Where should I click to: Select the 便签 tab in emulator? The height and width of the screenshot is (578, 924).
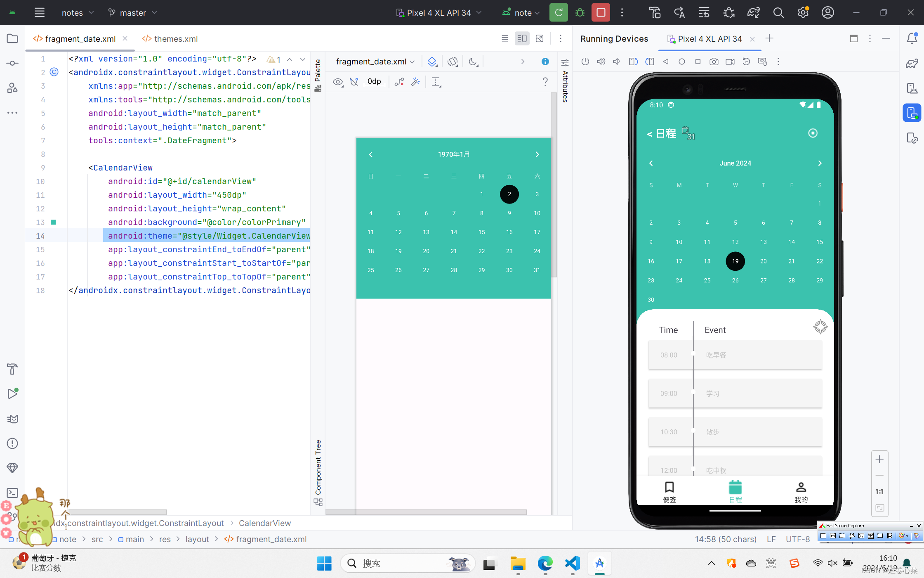669,491
